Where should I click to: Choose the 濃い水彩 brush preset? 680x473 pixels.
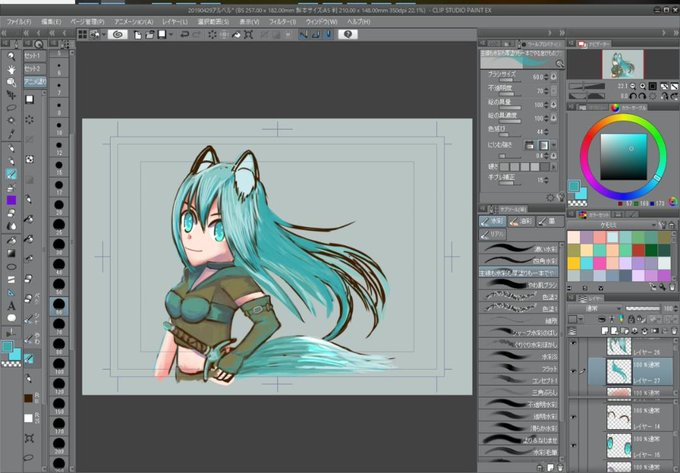pyautogui.click(x=519, y=248)
